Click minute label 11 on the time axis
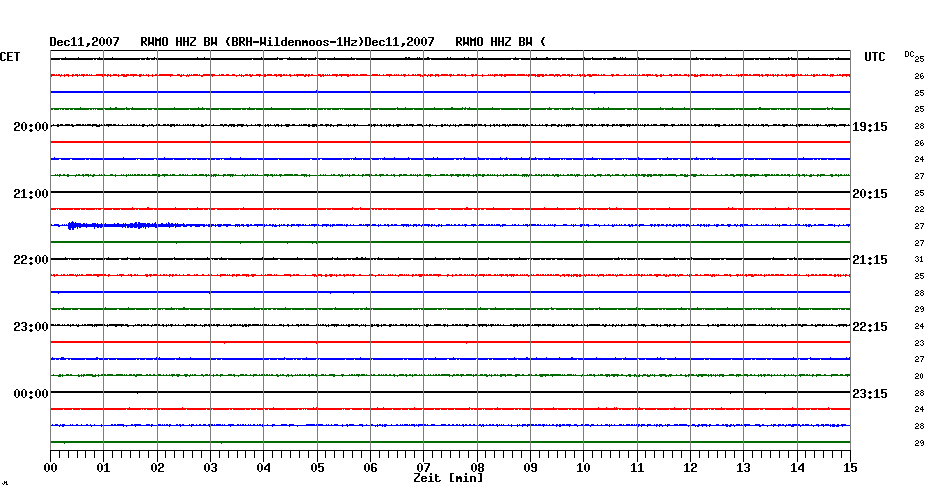Viewport: 930px width, 494px height. tap(637, 467)
